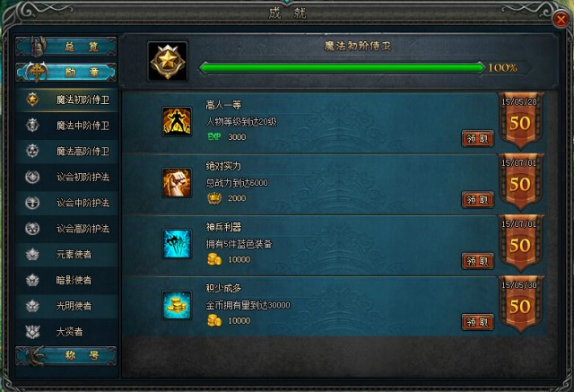Click the 神兵利器 weapons icon
The image size is (574, 392).
pyautogui.click(x=177, y=244)
